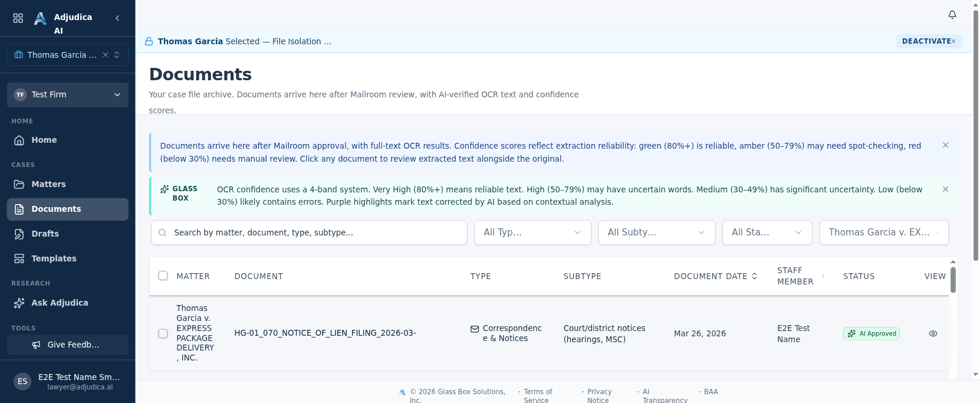Viewport: 980px width, 403px height.
Task: Select Documents in the sidebar
Action: (x=68, y=209)
